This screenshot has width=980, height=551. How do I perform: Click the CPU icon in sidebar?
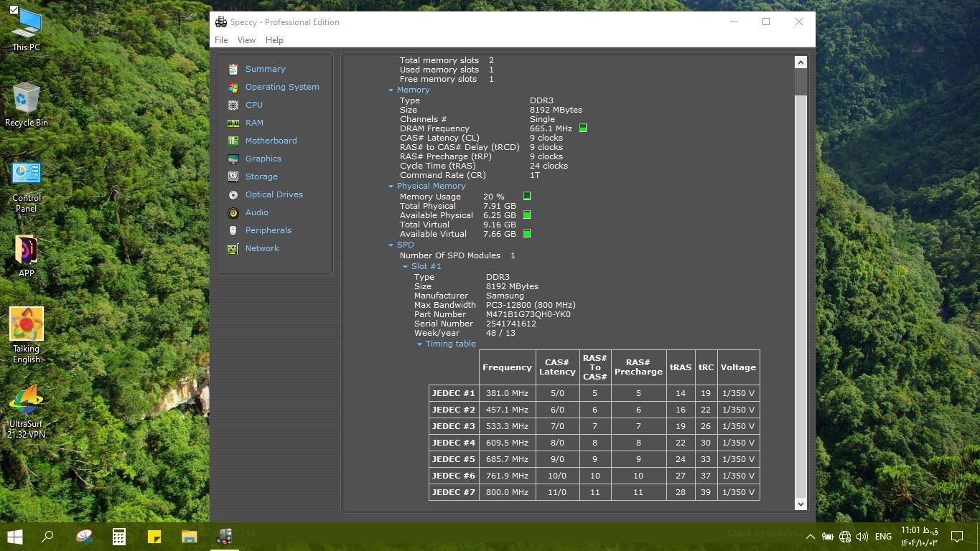click(x=233, y=105)
